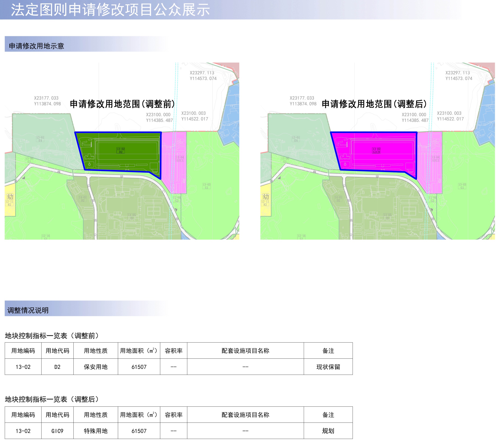
Task: Click the heading 地块控制指标一览表（调整前）
Action: tap(52, 336)
